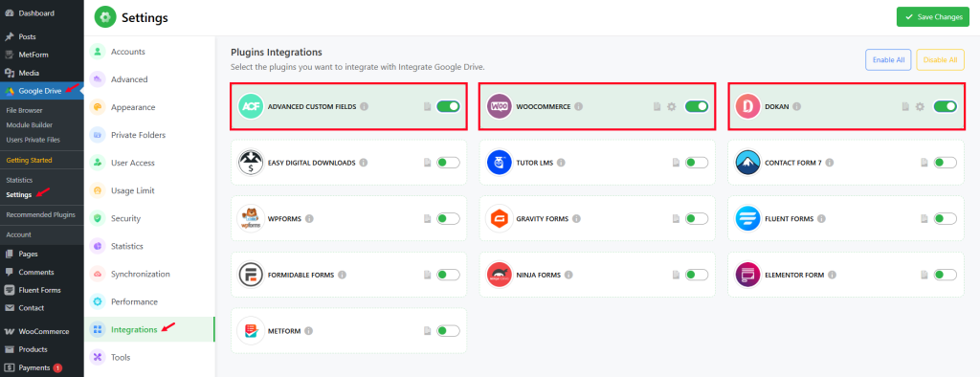Enable the Tutor LMS toggle
This screenshot has width=980, height=377.
(x=697, y=163)
